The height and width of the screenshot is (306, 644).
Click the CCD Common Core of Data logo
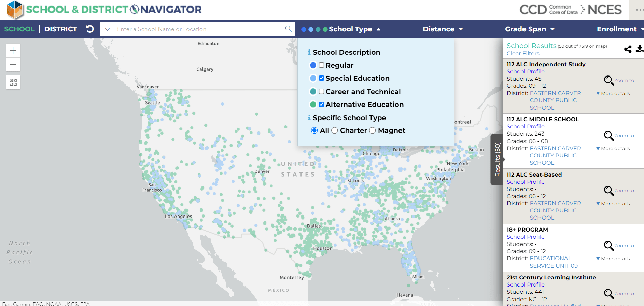point(548,10)
